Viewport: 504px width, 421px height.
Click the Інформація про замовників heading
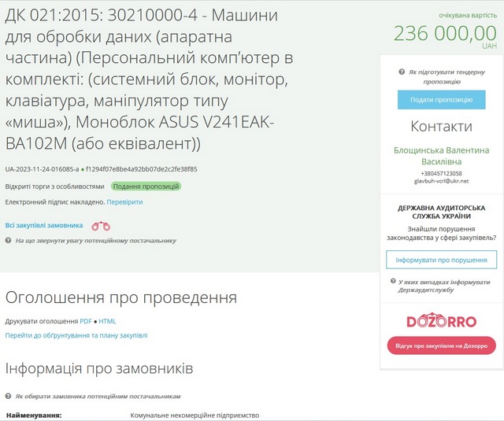(99, 368)
